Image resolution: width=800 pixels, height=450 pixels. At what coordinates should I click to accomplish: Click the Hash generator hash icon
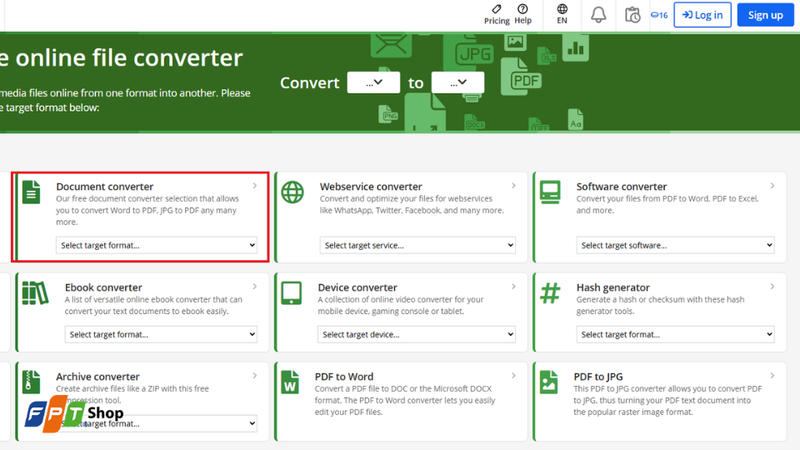click(550, 293)
